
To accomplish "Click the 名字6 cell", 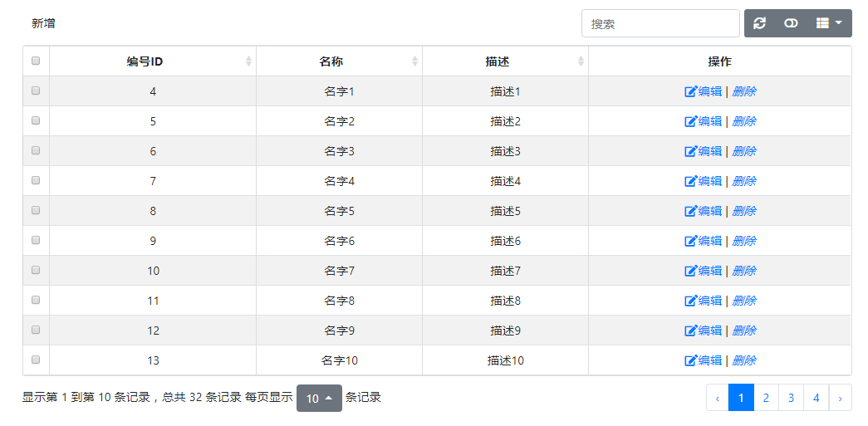I will click(340, 241).
